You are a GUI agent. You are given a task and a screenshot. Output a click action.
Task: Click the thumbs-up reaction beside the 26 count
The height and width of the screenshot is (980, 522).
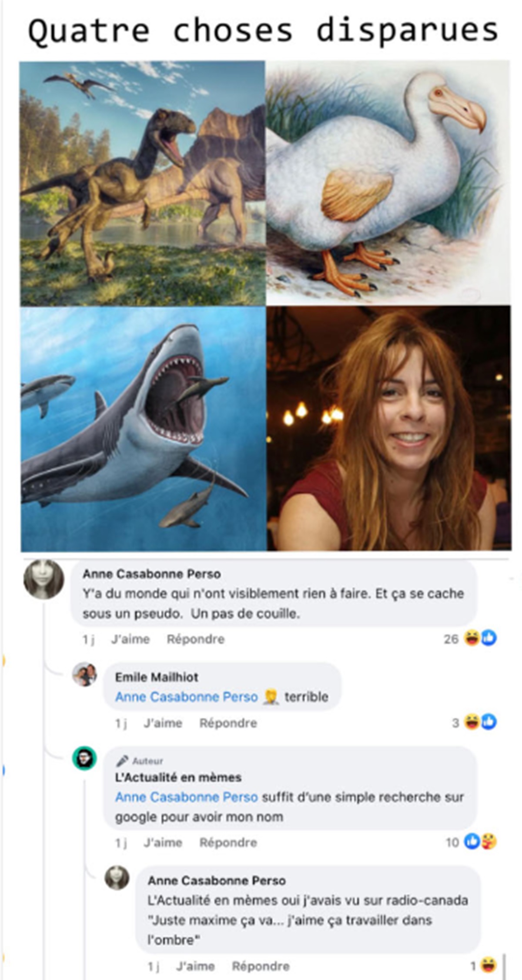coord(489,638)
